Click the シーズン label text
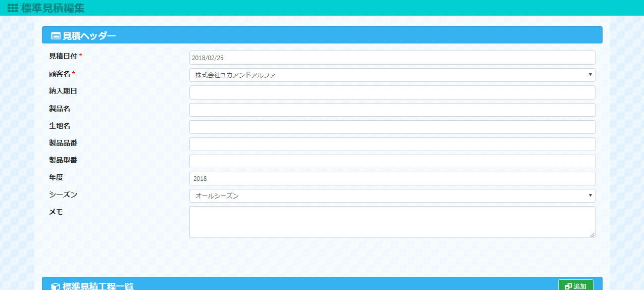Screen dimensions: 644x290 tap(63, 195)
